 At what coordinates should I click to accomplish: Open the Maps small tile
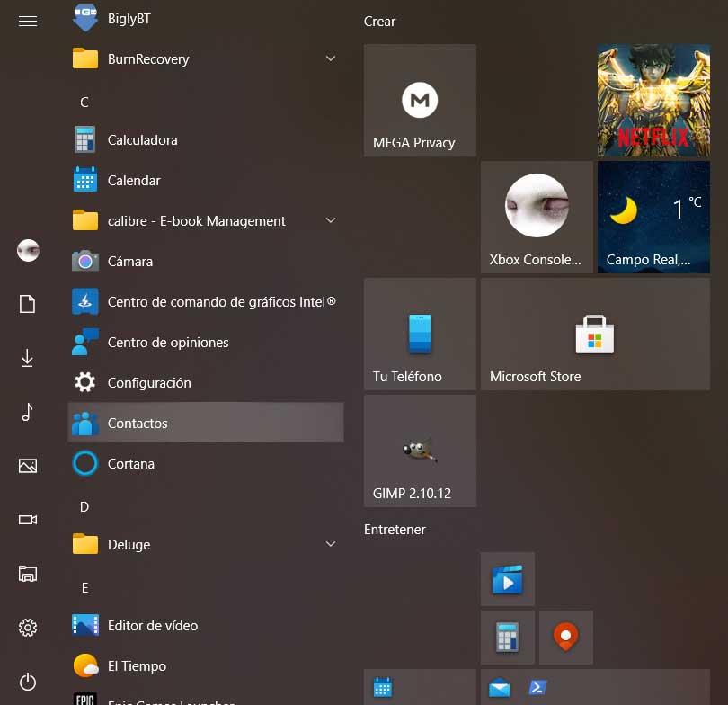[x=566, y=638]
